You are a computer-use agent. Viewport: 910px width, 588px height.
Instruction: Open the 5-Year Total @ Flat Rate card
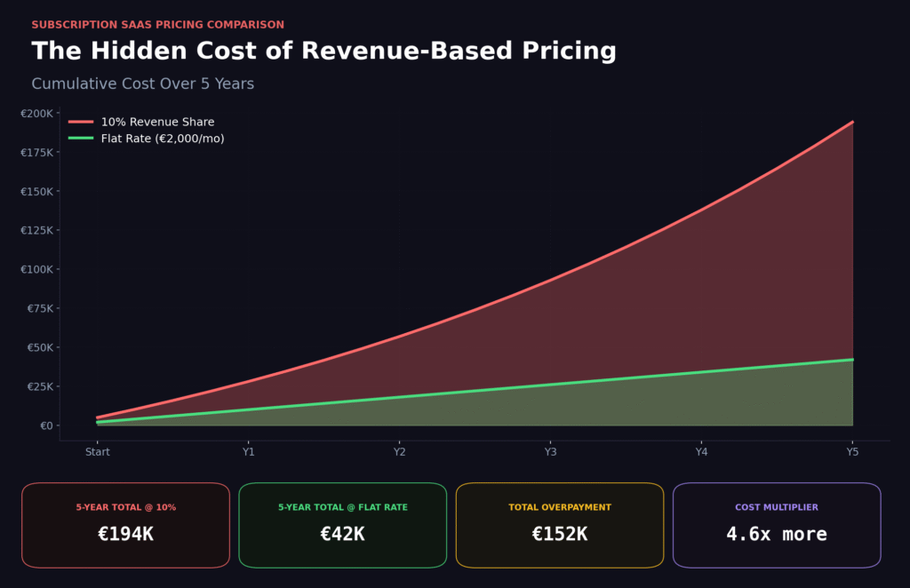342,525
